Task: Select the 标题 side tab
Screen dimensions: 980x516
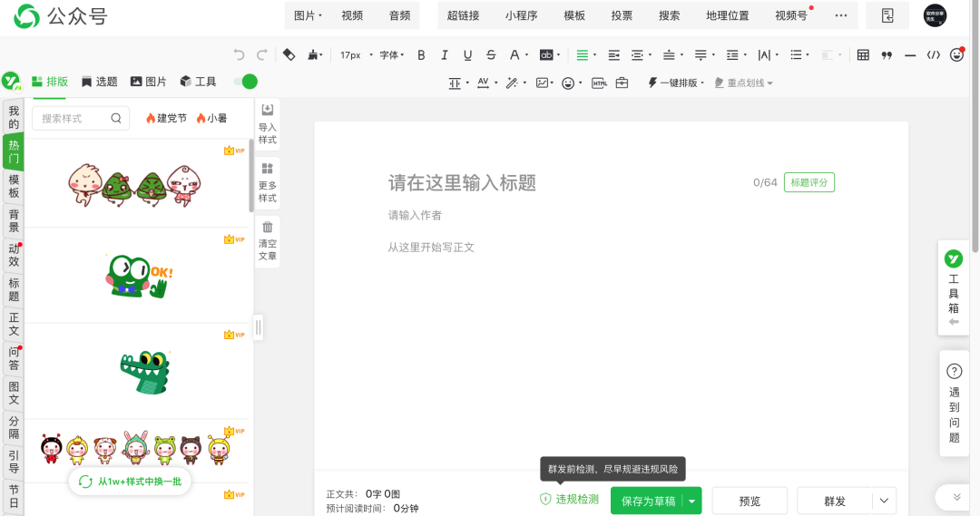Action: (x=14, y=290)
